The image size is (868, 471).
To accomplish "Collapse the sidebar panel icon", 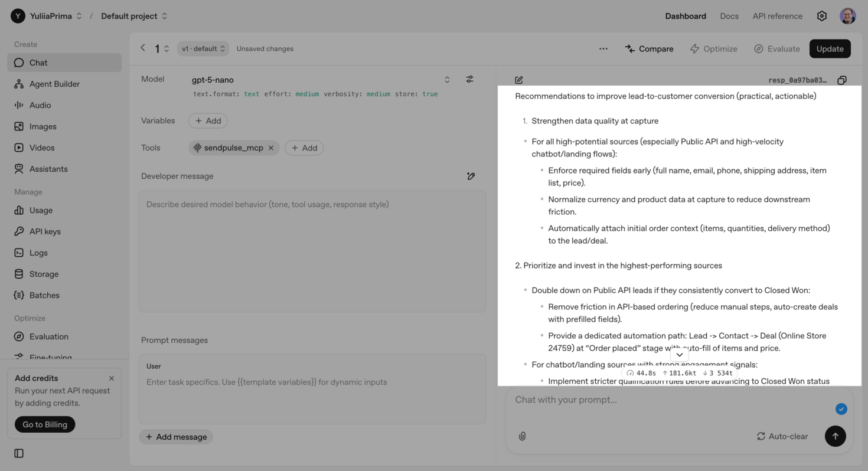I will pos(19,453).
